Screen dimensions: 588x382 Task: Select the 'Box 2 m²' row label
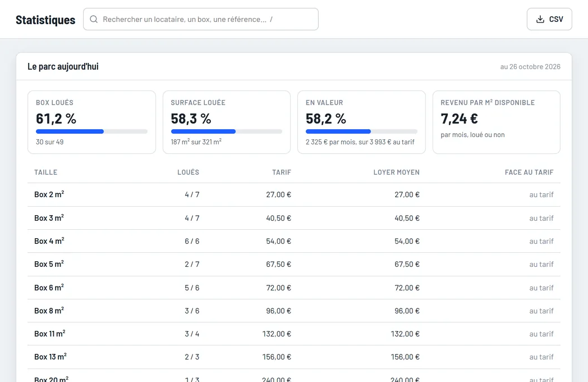pyautogui.click(x=49, y=194)
